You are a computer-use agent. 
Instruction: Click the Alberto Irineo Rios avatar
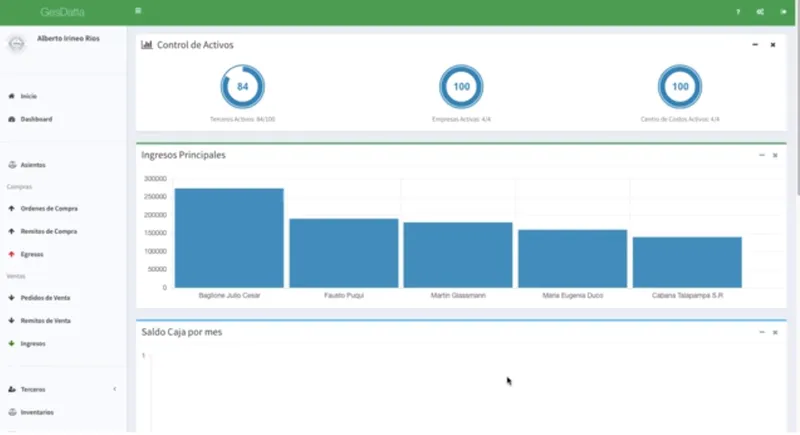pyautogui.click(x=16, y=44)
